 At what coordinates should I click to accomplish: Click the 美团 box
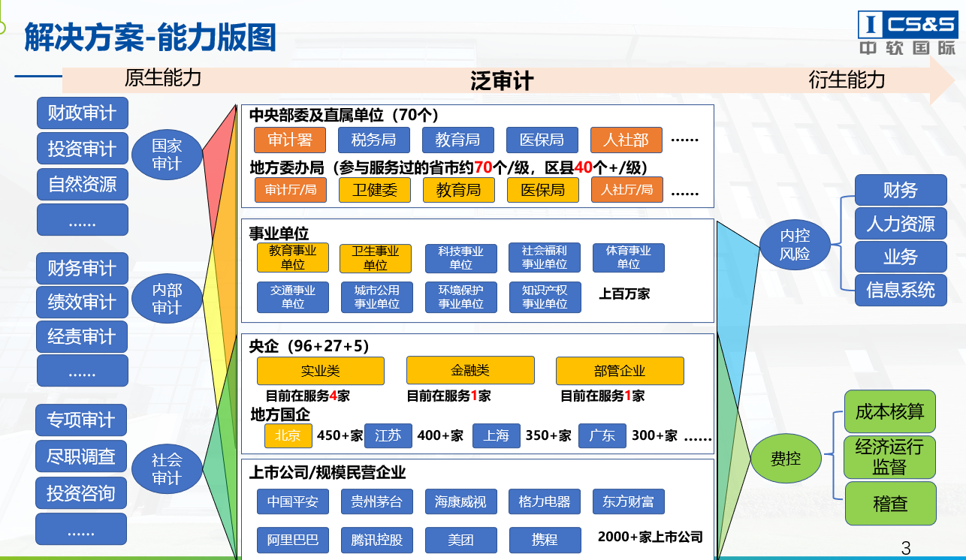point(461,540)
